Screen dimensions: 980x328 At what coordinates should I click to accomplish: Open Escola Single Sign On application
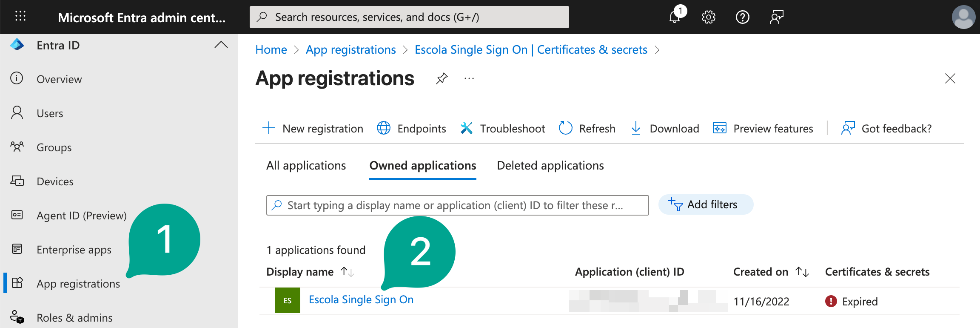pyautogui.click(x=361, y=300)
